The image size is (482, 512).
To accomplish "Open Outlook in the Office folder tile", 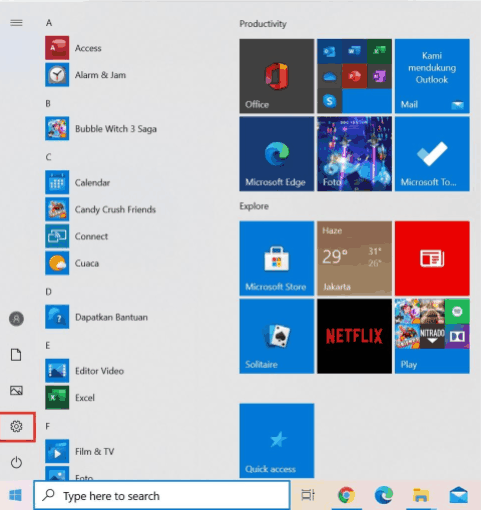I will click(329, 51).
